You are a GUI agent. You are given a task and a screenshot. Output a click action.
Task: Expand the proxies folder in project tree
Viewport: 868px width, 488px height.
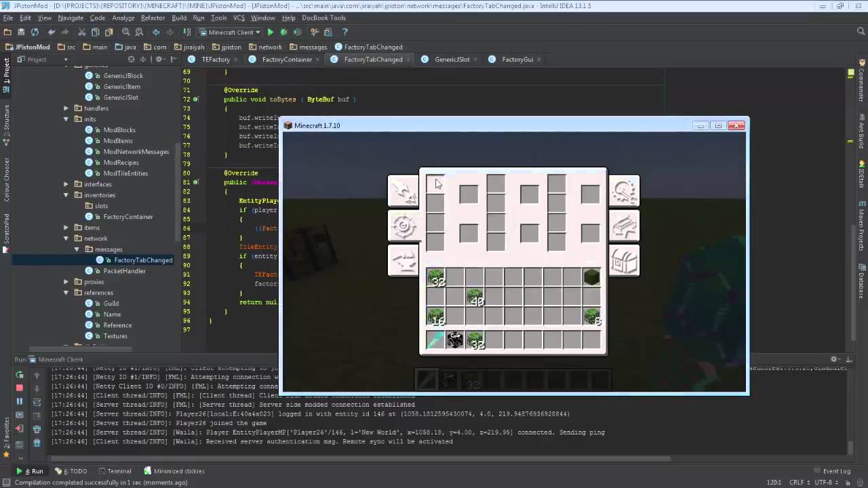tap(66, 282)
